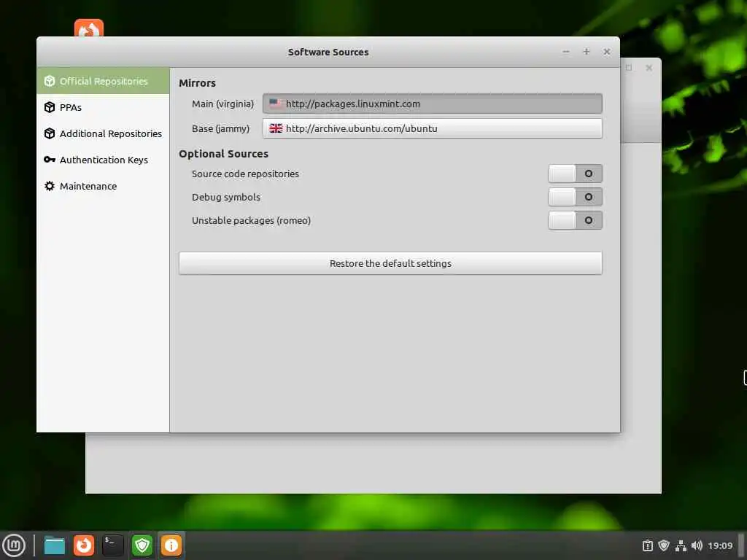The image size is (747, 560).
Task: Click the update shield tray icon
Action: click(x=664, y=545)
